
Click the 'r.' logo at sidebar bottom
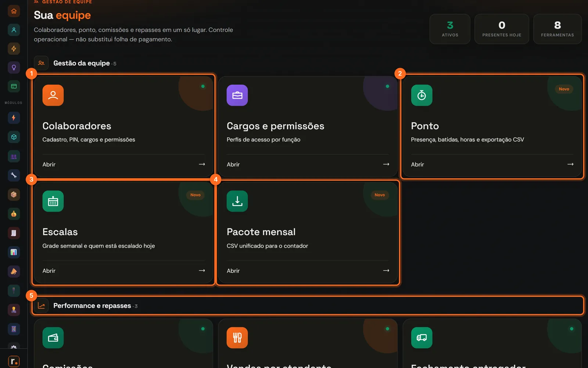point(14,361)
